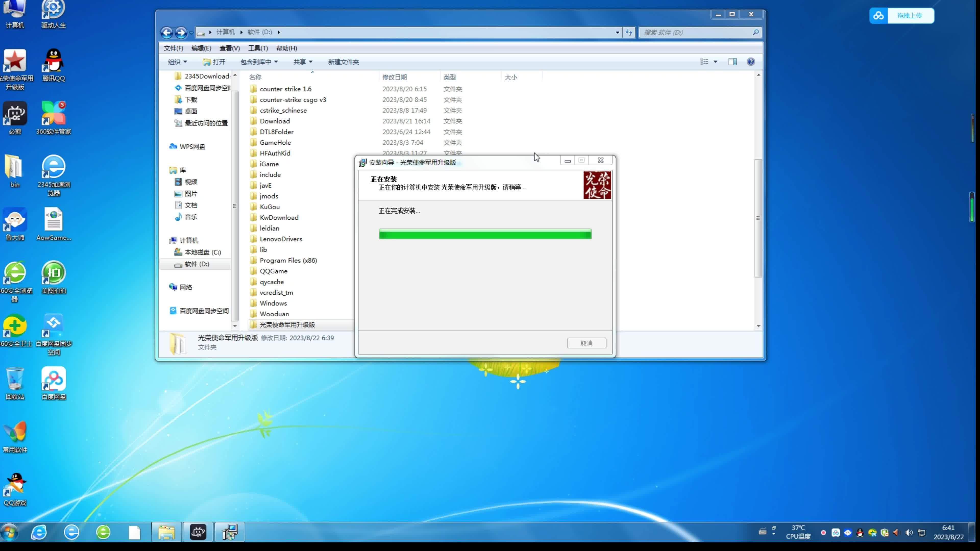Open the 美图拍拍 desktop icon
980x551 pixels.
[x=53, y=277]
